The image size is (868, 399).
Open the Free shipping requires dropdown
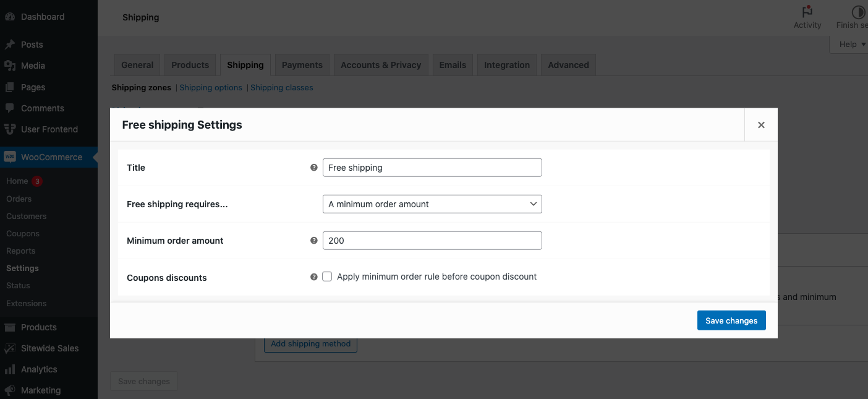[432, 204]
